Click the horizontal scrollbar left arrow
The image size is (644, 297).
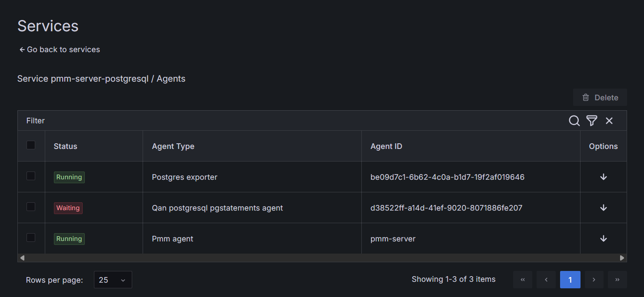pos(22,258)
